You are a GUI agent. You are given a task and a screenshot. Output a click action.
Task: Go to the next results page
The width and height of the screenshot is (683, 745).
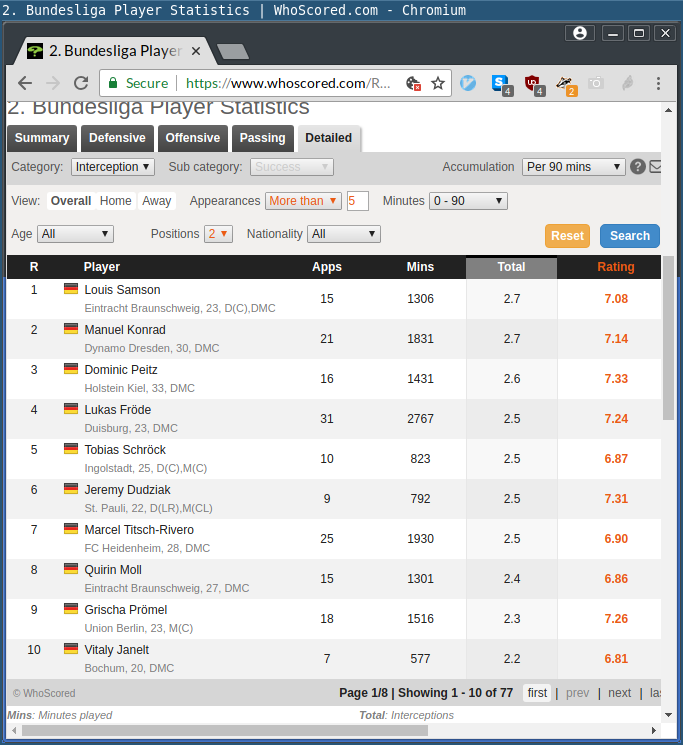point(619,693)
